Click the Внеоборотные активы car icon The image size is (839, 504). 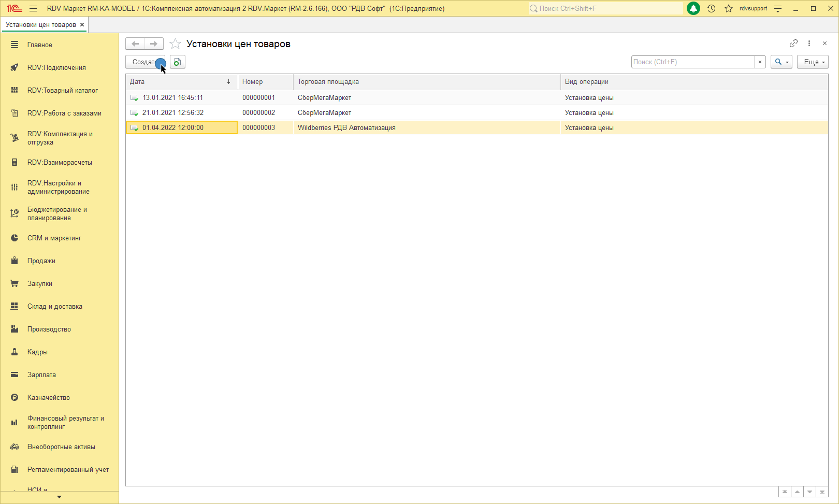(x=15, y=447)
